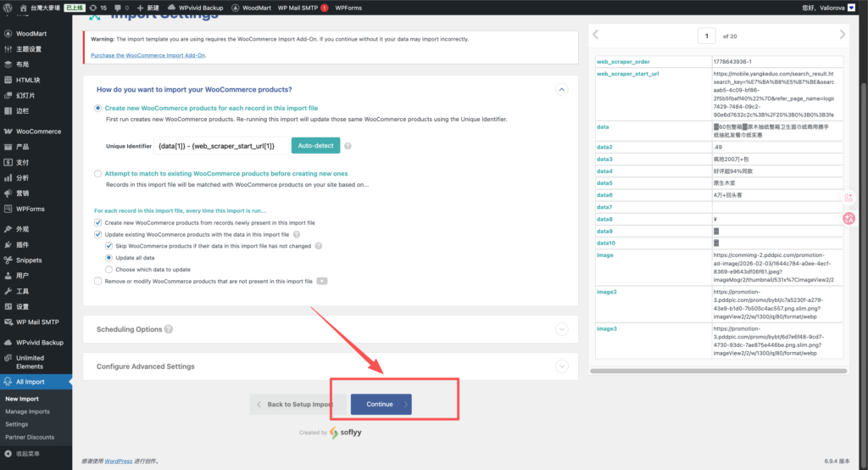Viewport: 868px width, 470px height.
Task: Toggle Skip products if data has not changed
Action: click(108, 246)
